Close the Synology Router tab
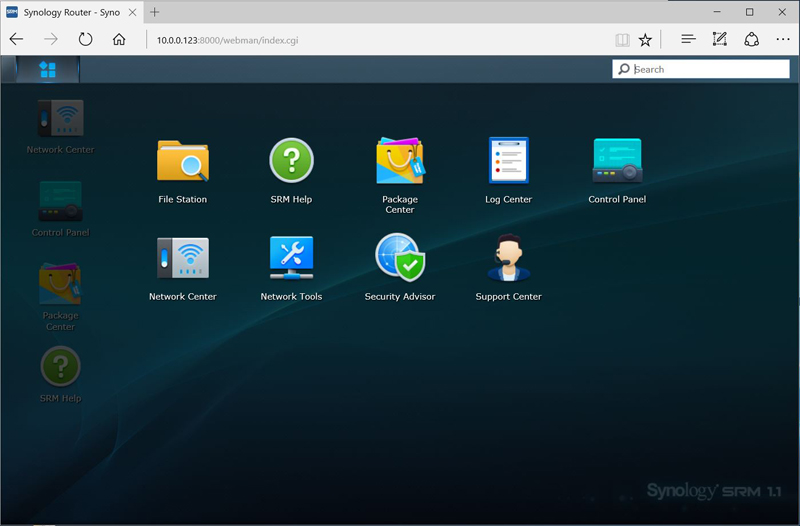The width and height of the screenshot is (800, 526). click(x=133, y=12)
